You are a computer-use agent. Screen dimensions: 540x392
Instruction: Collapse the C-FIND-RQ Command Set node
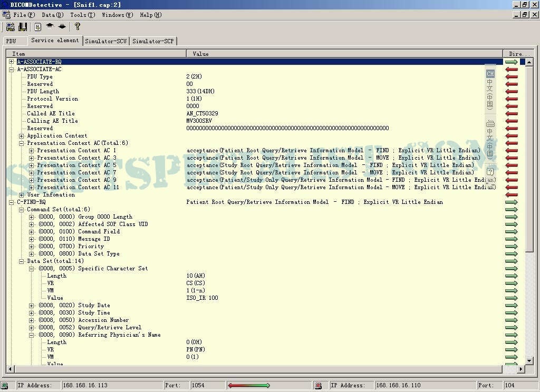tap(22, 209)
